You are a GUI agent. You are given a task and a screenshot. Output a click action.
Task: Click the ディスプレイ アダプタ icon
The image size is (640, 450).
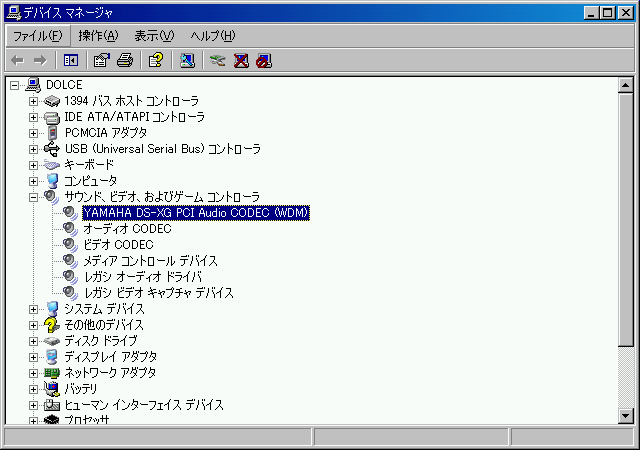(52, 357)
